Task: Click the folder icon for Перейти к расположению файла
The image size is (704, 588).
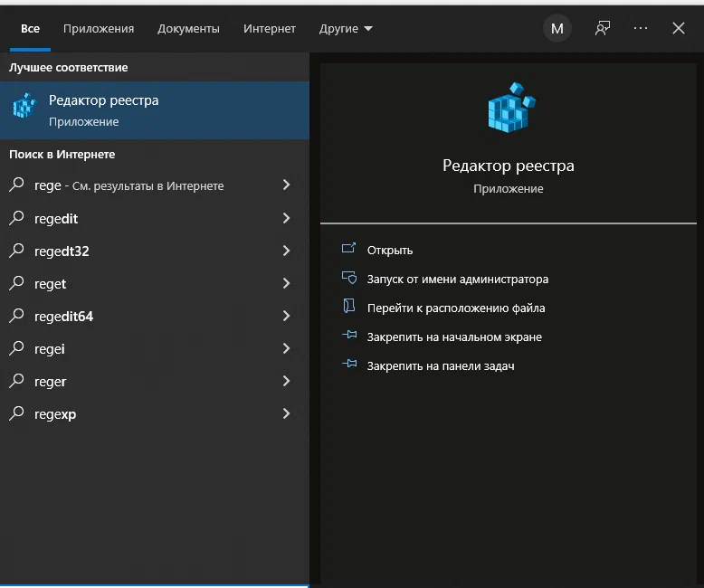Action: (x=349, y=306)
